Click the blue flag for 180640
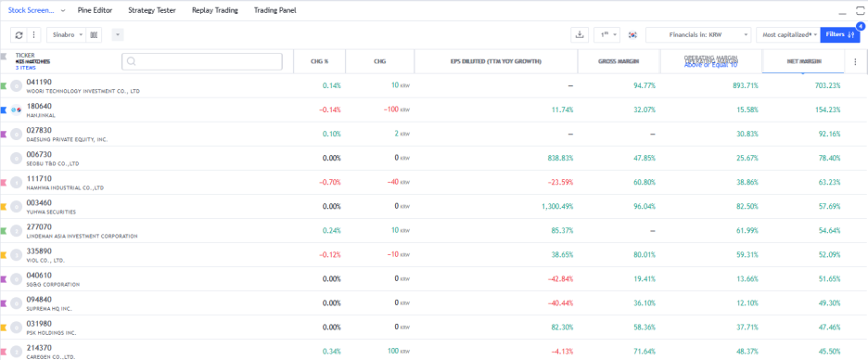This screenshot has width=868, height=360. [x=4, y=110]
